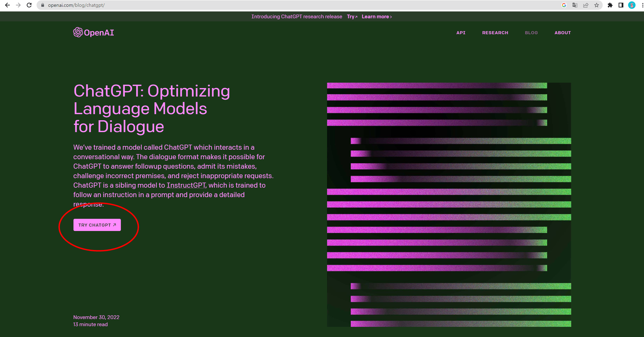644x337 pixels.
Task: Share this page using the share icon
Action: [586, 5]
